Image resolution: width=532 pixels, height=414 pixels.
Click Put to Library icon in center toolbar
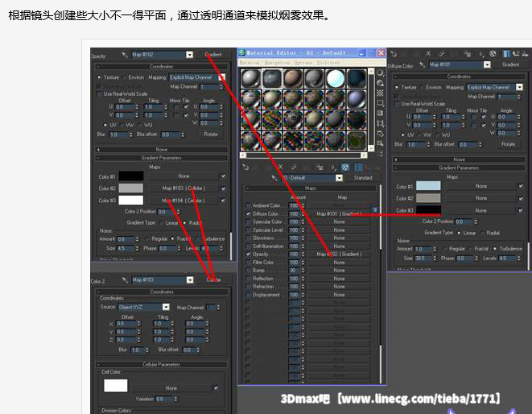pyautogui.click(x=320, y=167)
